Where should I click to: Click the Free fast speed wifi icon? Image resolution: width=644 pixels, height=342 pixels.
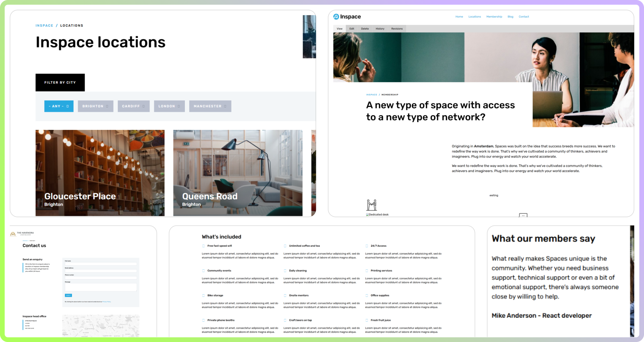(204, 246)
